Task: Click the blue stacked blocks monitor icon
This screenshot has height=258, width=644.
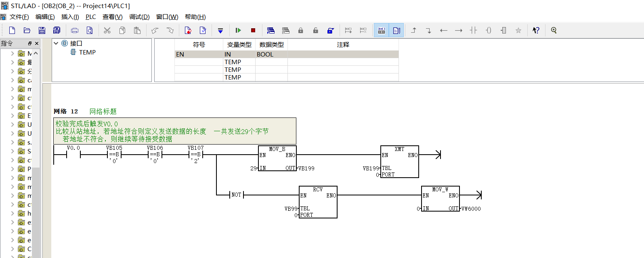Action: (x=271, y=30)
